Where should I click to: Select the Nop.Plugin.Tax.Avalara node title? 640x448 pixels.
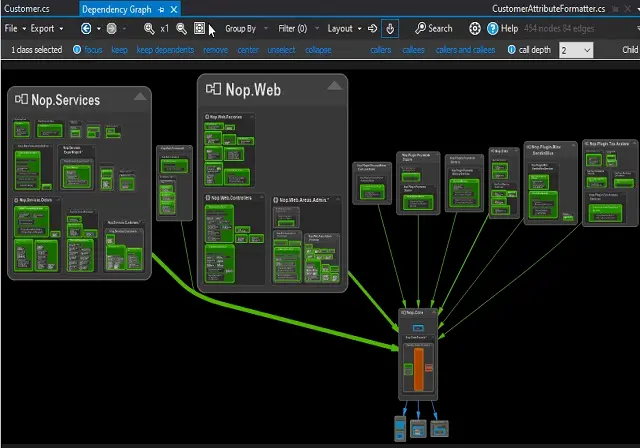click(x=609, y=144)
